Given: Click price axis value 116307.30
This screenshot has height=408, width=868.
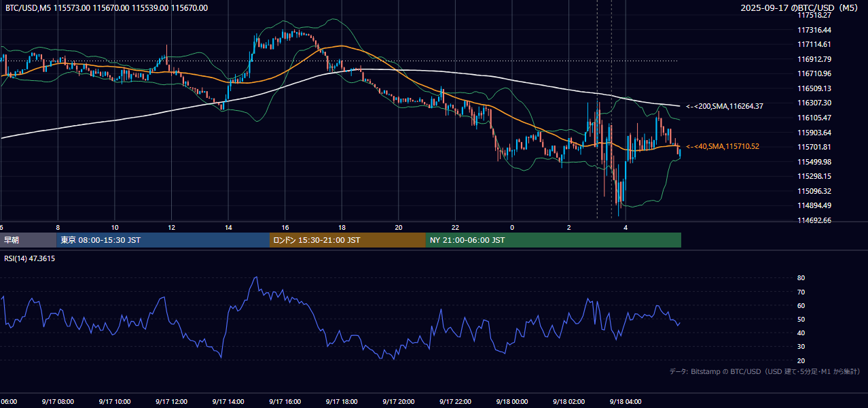Looking at the screenshot, I should point(814,103).
